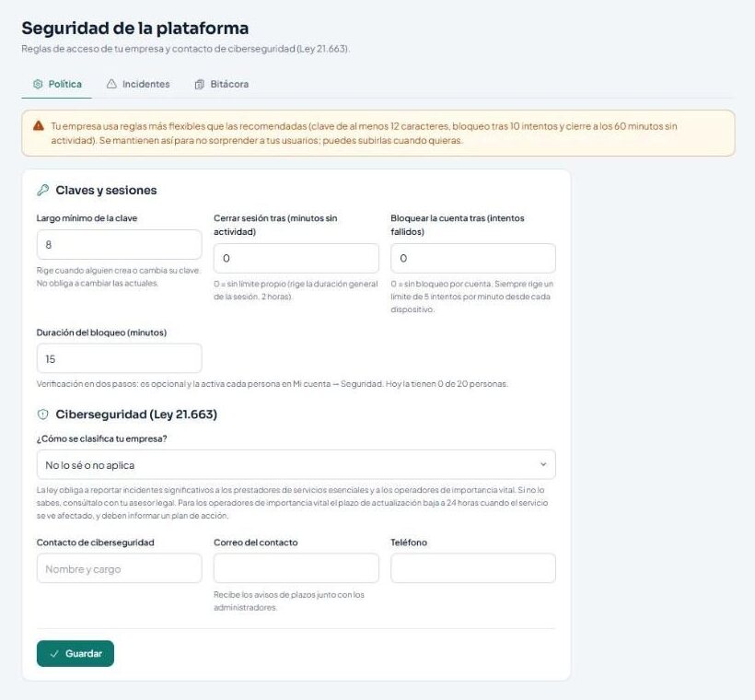Click the Correo del contacto label
This screenshot has height=700, width=755.
[256, 542]
